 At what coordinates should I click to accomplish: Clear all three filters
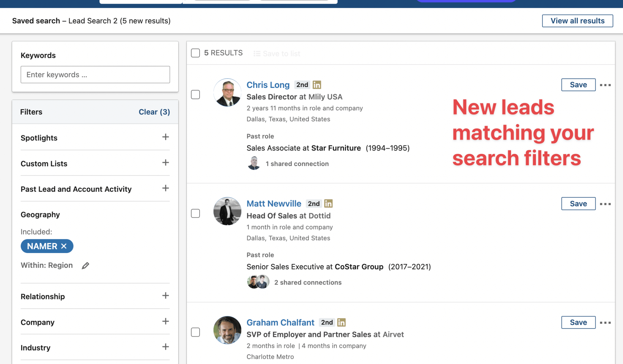click(154, 112)
